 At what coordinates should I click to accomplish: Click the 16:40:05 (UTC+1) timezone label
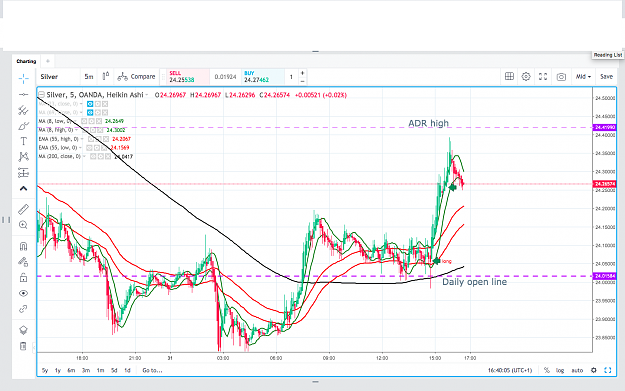click(510, 370)
